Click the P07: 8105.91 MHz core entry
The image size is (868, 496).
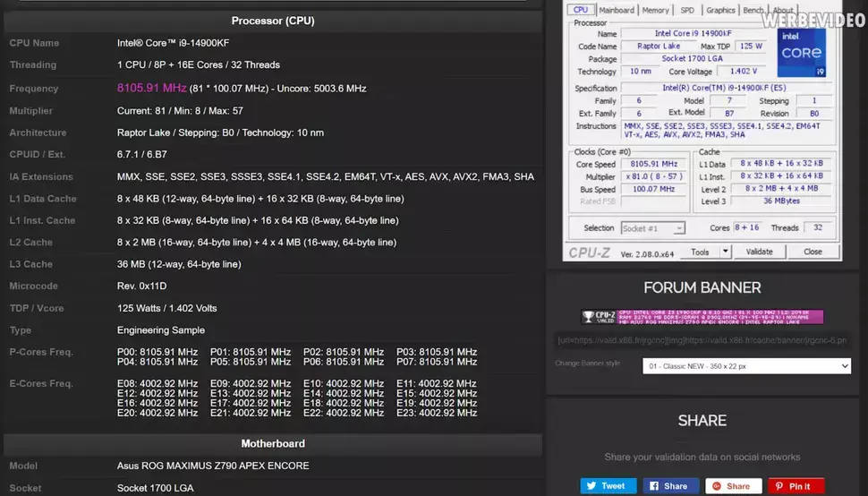click(x=437, y=362)
